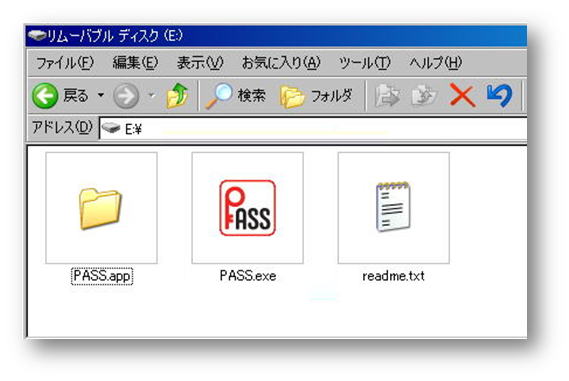Open the お気に入り(A) menu

point(281,63)
